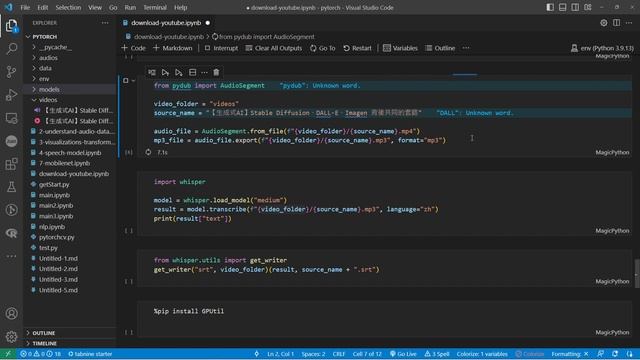Screen dimensions: 640x360
Task: Change Spaces: 2 indentation setting
Action: [313, 354]
